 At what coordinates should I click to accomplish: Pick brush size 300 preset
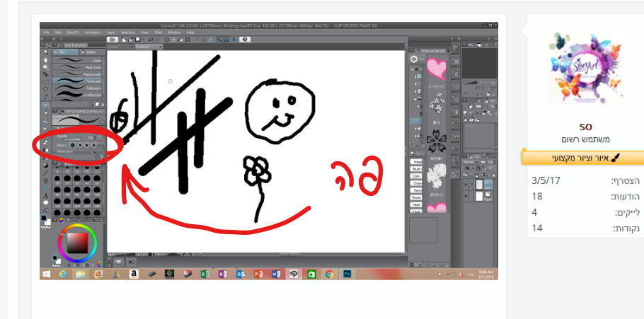[x=97, y=201]
